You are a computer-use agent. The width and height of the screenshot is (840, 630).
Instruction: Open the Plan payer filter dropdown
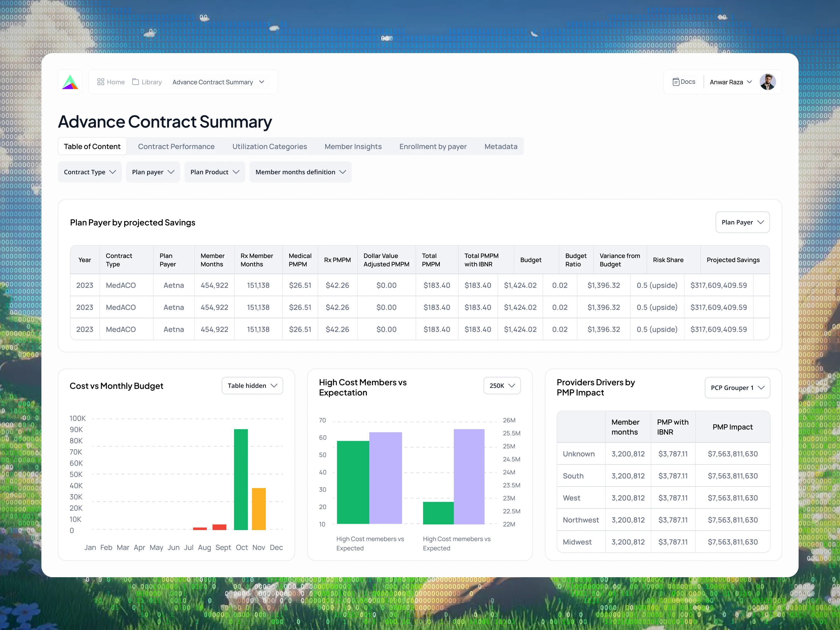[153, 172]
